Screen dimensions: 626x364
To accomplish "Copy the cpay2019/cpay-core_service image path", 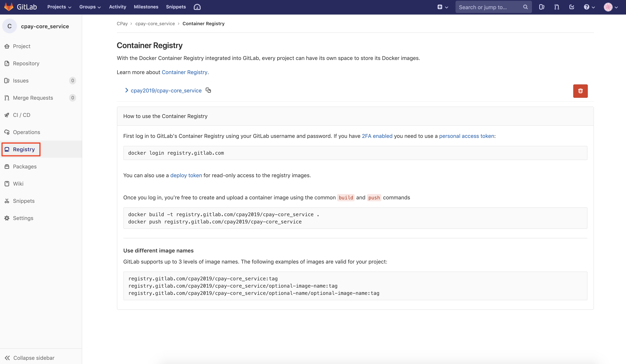I will [x=208, y=90].
